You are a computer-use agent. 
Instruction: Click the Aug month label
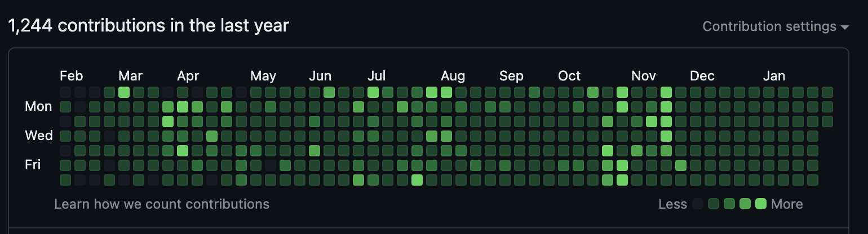tap(453, 76)
